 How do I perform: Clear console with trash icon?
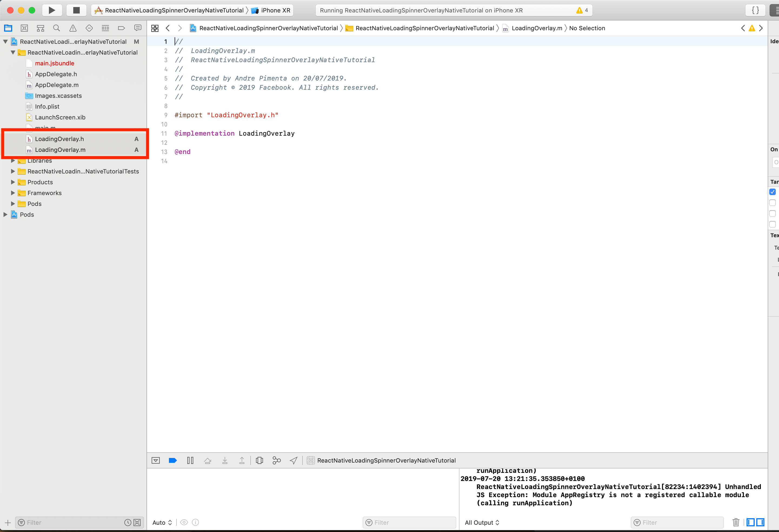pos(736,522)
